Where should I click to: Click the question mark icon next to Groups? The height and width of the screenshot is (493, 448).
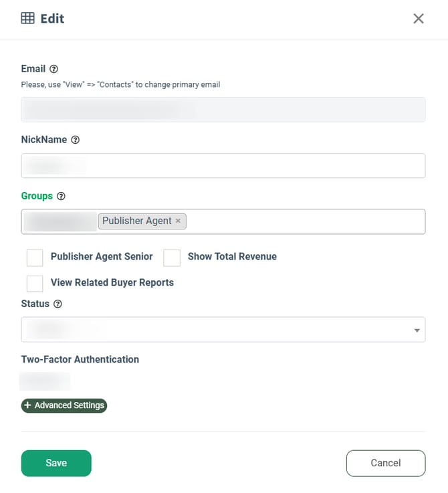pyautogui.click(x=61, y=197)
